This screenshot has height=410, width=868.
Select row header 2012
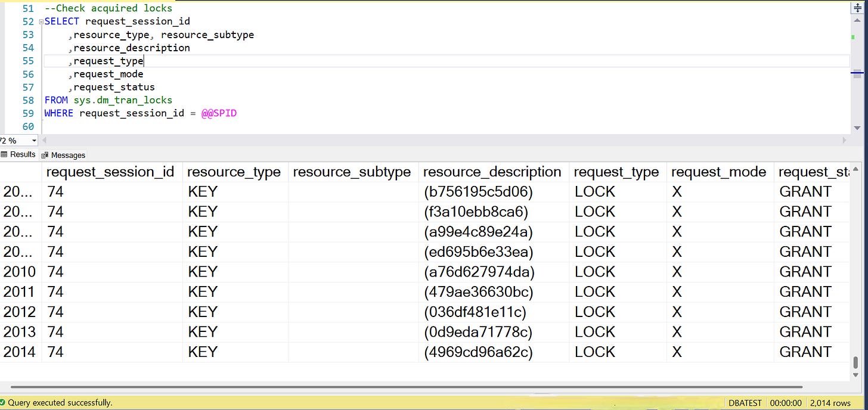[20, 312]
